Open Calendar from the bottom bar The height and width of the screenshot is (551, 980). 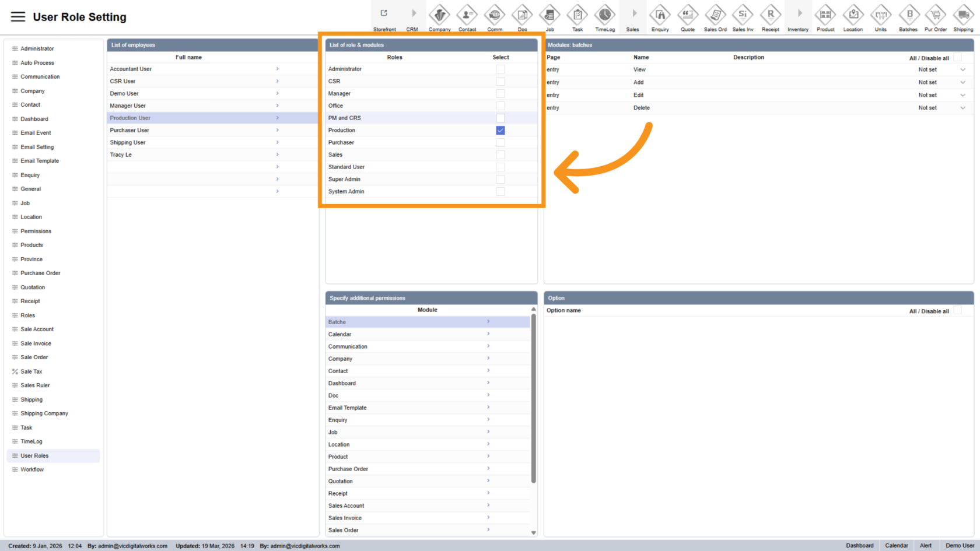(896, 546)
